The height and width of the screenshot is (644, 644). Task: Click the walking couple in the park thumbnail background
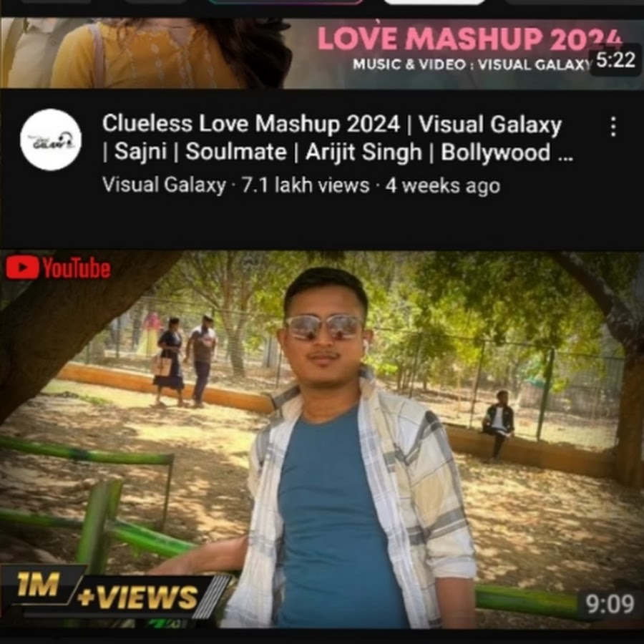(x=185, y=361)
